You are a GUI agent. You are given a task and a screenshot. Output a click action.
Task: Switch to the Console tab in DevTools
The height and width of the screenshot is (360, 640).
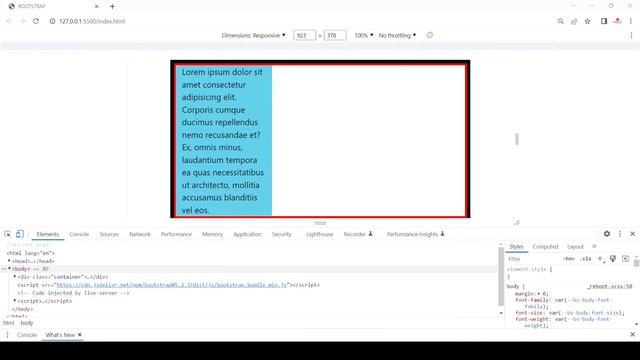click(x=79, y=234)
